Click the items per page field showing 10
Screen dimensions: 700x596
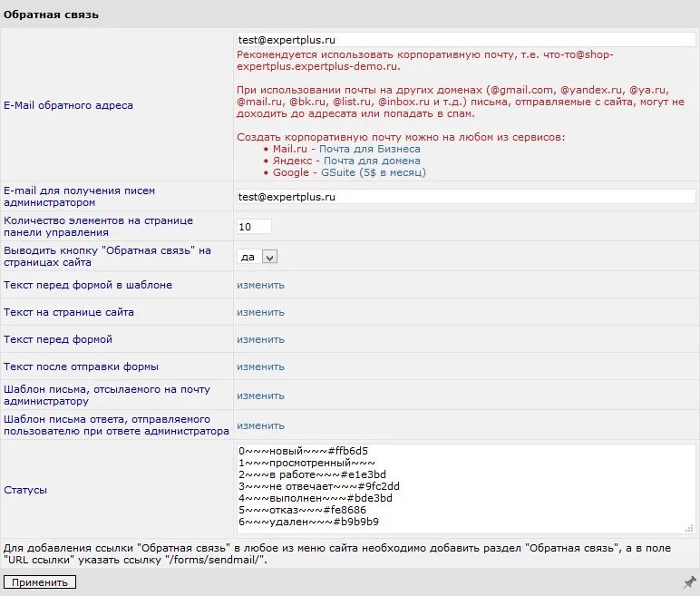[x=254, y=227]
